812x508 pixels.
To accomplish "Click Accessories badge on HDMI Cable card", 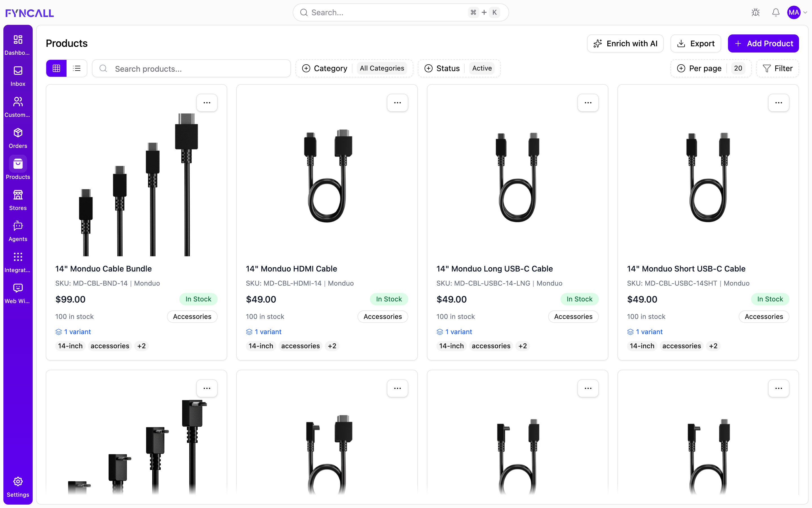I will pyautogui.click(x=383, y=316).
